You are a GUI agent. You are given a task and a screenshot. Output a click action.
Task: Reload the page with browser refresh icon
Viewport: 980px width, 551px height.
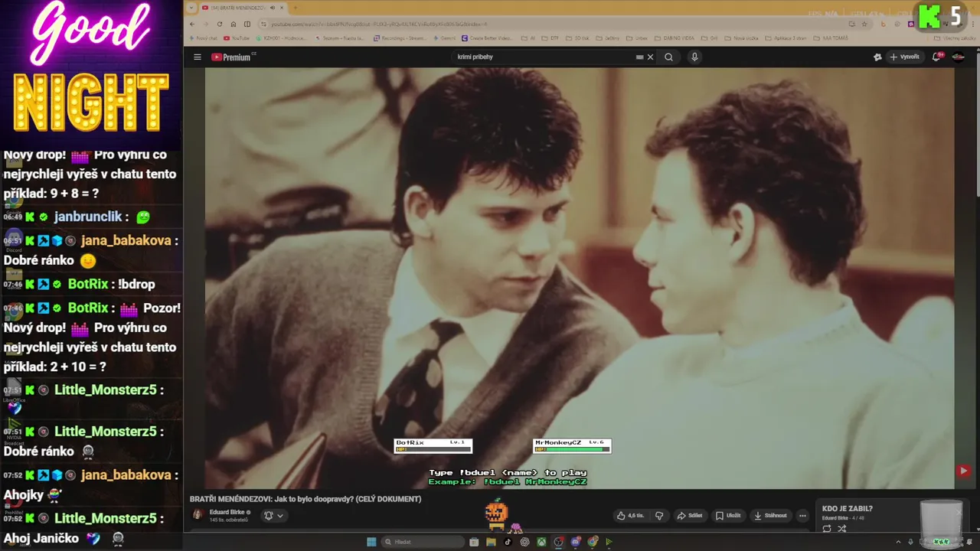(x=220, y=24)
